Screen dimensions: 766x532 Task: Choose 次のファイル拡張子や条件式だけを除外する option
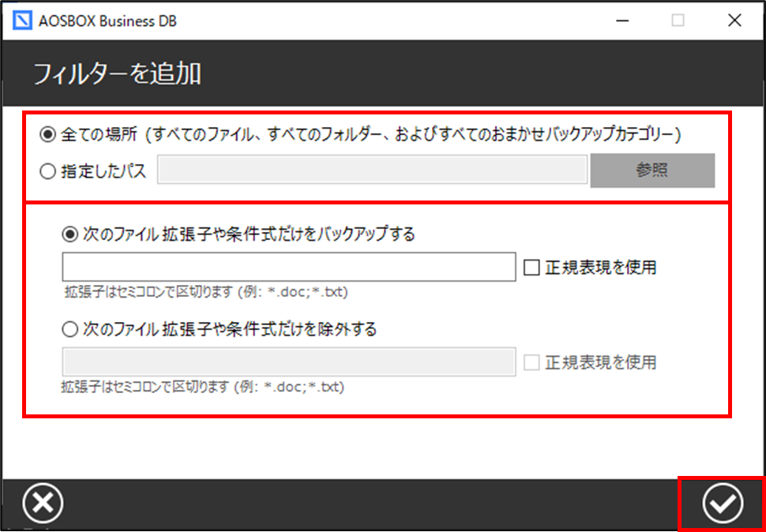[x=69, y=329]
